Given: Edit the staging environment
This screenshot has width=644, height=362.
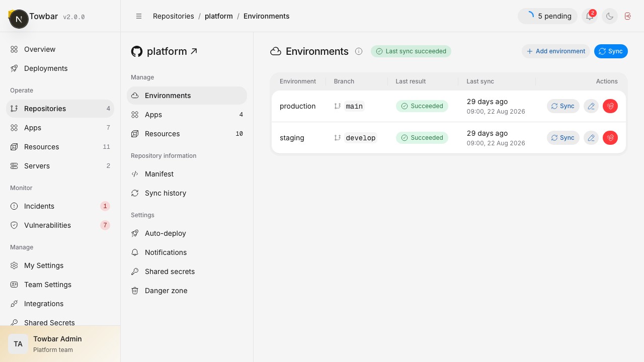Looking at the screenshot, I should (591, 138).
